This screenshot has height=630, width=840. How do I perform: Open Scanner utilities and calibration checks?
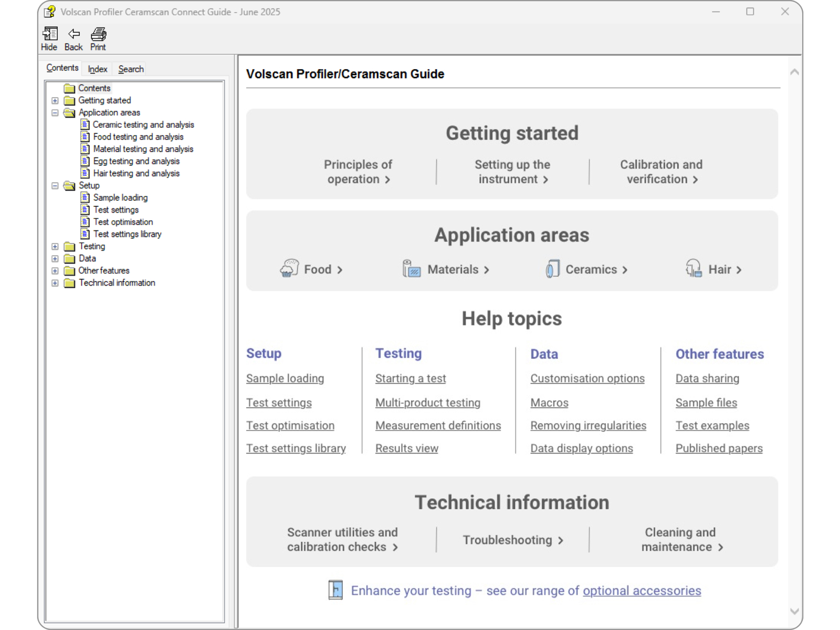(342, 540)
